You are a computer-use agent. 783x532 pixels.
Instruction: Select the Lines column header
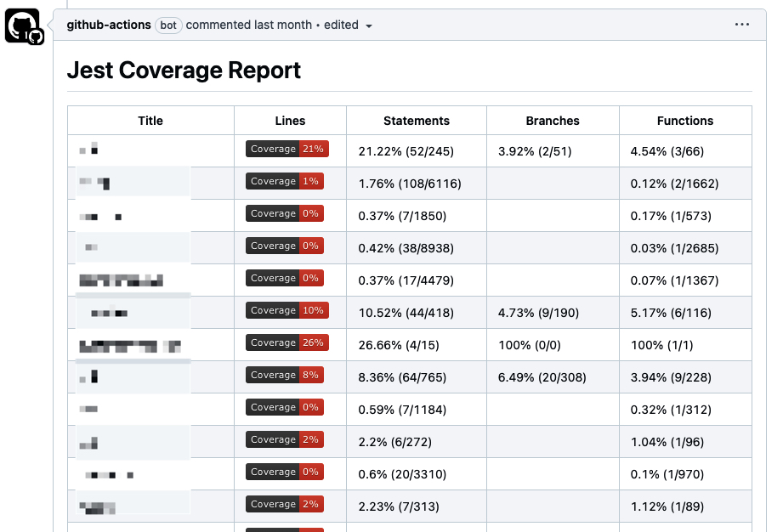290,121
